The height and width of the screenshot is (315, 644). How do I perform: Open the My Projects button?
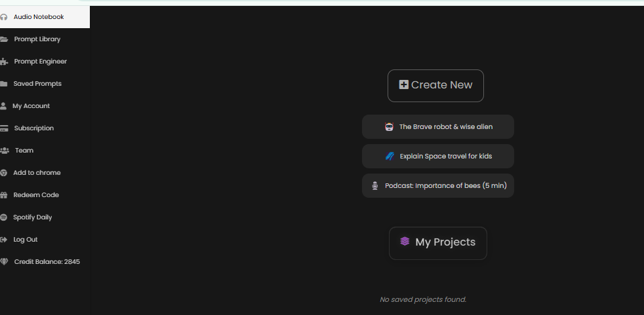pos(438,243)
